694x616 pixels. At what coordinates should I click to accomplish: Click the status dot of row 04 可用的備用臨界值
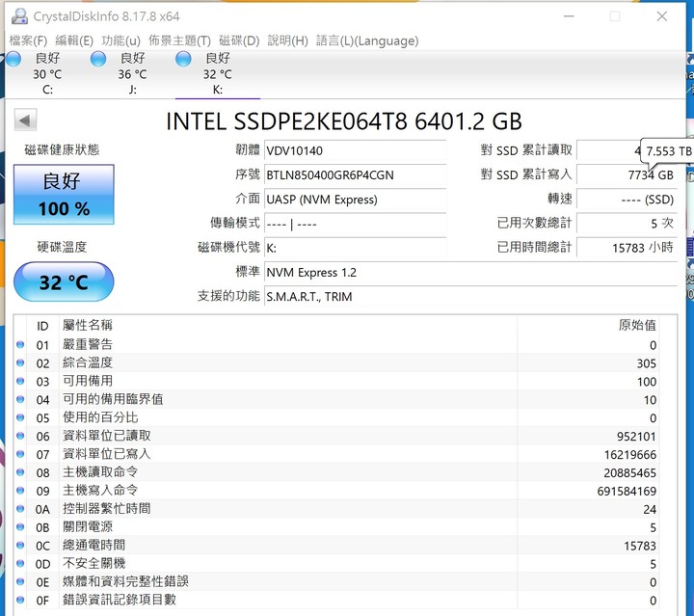pyautogui.click(x=20, y=399)
